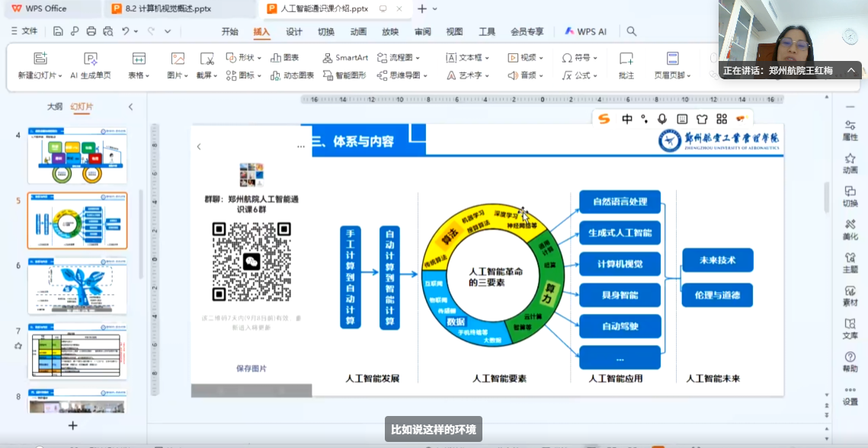Expand the 文本框 text box dropdown
The image size is (868, 448).
(488, 58)
